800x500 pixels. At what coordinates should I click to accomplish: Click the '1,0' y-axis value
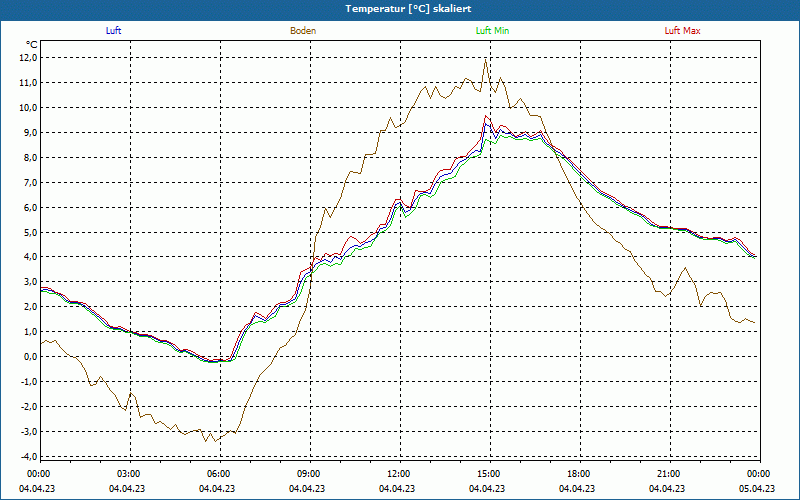30,332
